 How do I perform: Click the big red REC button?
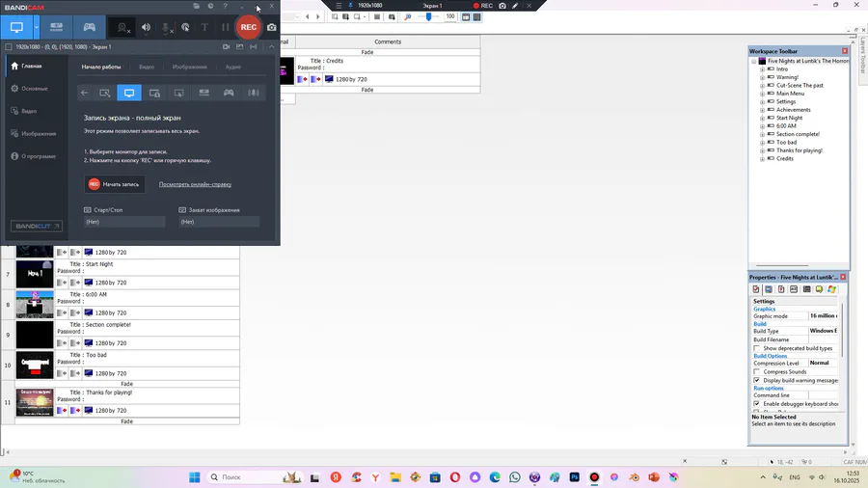click(x=249, y=27)
